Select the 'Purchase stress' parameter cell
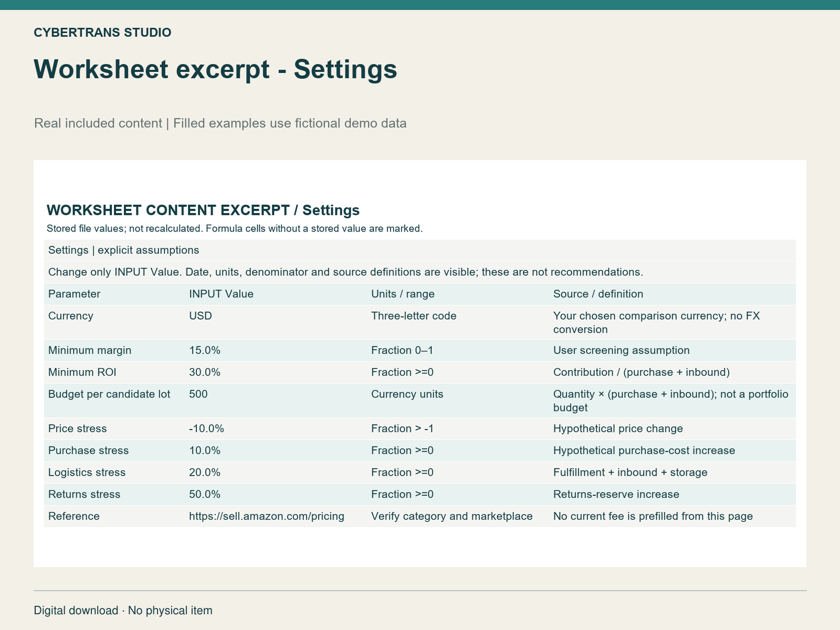 [88, 451]
